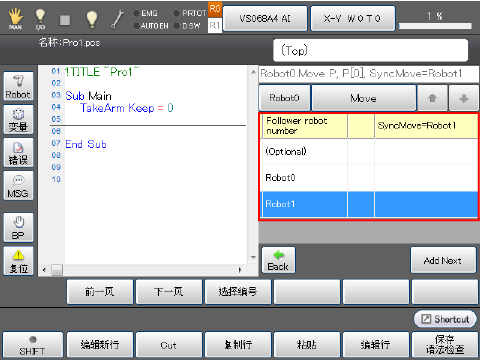
Task: Click the 复位 reset warning button
Action: [x=18, y=261]
